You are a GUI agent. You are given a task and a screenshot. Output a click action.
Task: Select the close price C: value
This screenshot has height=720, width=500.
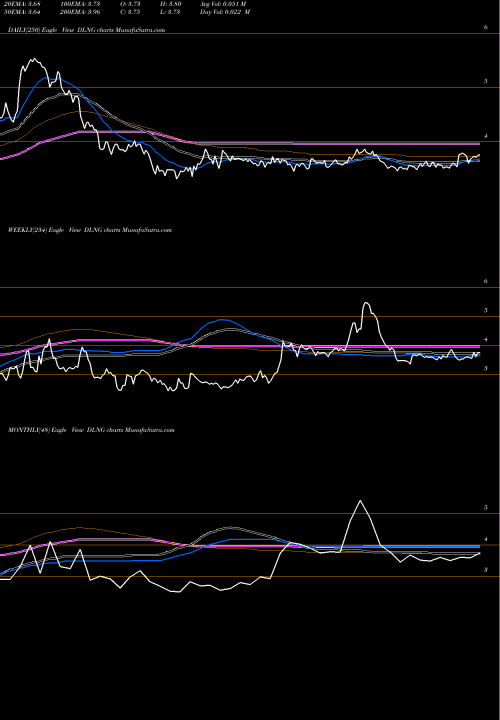pos(131,12)
